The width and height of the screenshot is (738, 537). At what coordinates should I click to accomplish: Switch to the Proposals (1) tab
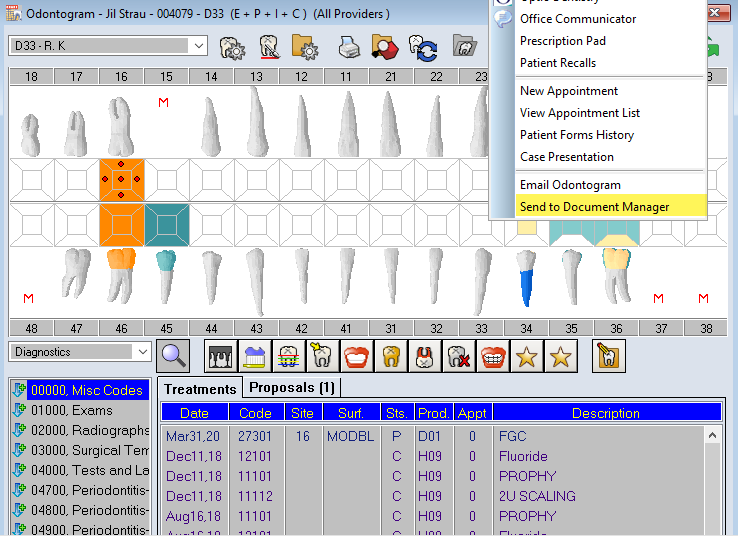point(291,387)
